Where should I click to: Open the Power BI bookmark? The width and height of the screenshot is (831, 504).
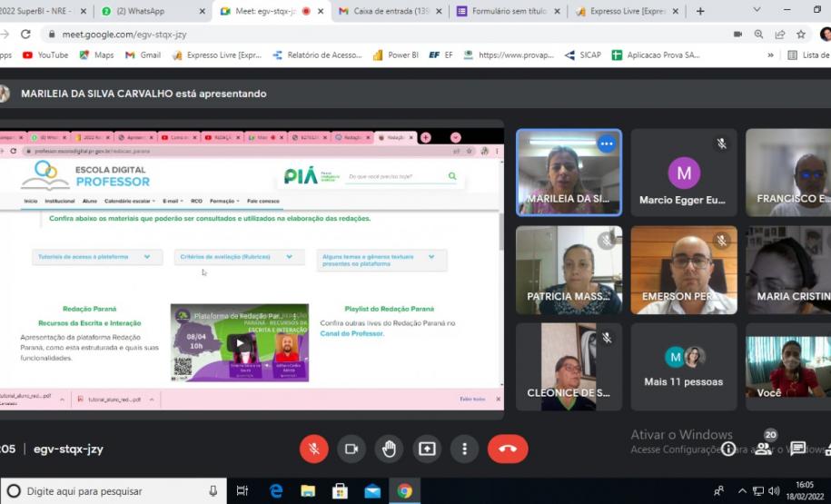click(x=396, y=54)
